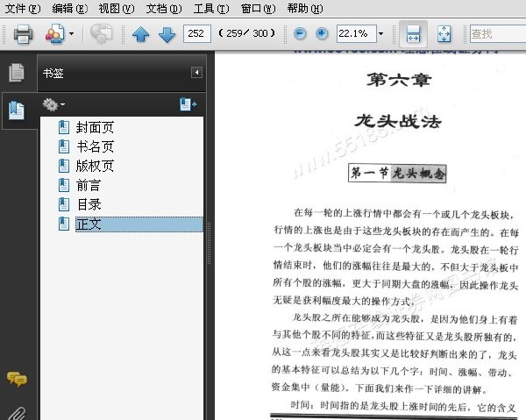Select the 前言 bookmark

(x=89, y=185)
